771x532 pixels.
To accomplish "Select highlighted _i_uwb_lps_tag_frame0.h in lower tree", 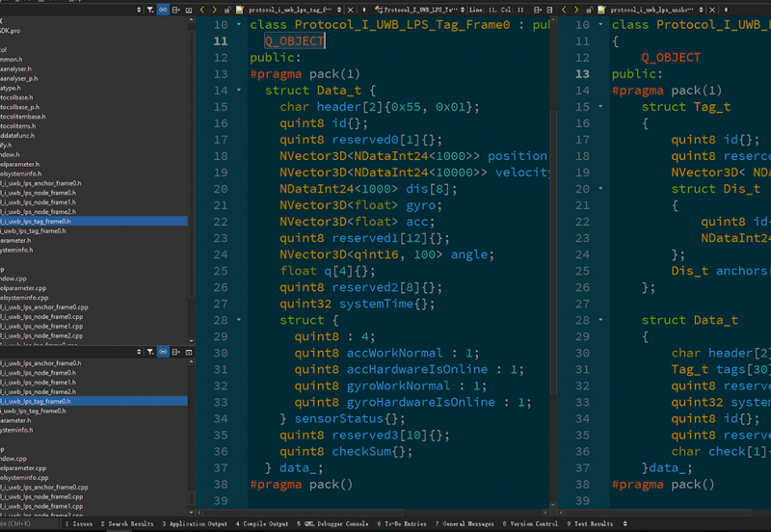I will point(93,401).
